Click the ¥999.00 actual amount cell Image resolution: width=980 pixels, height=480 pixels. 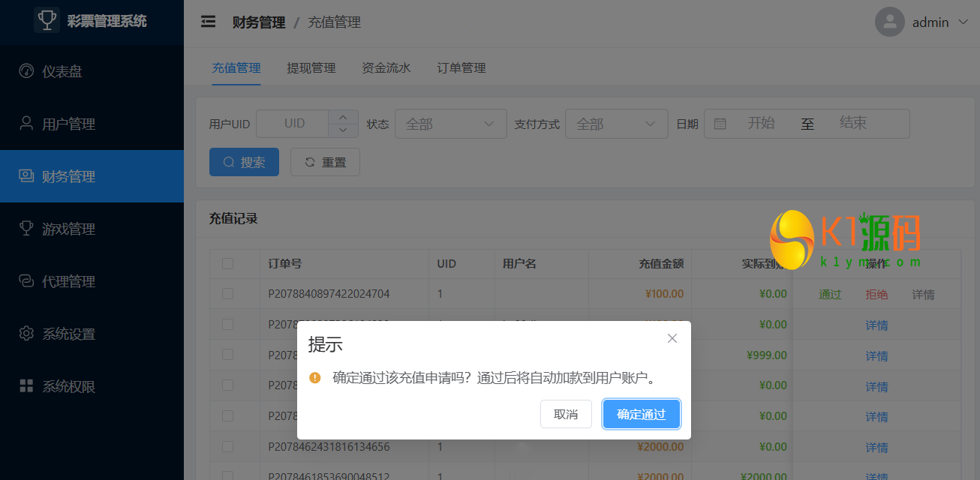[767, 355]
